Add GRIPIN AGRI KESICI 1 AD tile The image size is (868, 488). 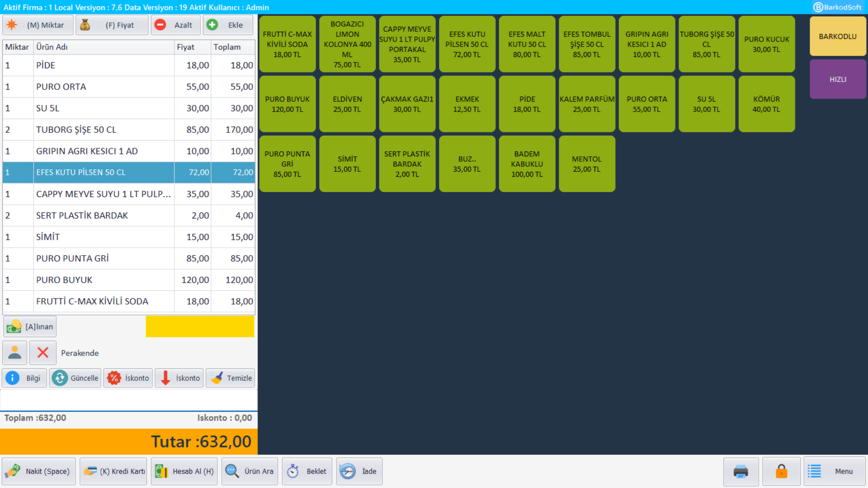(x=647, y=44)
